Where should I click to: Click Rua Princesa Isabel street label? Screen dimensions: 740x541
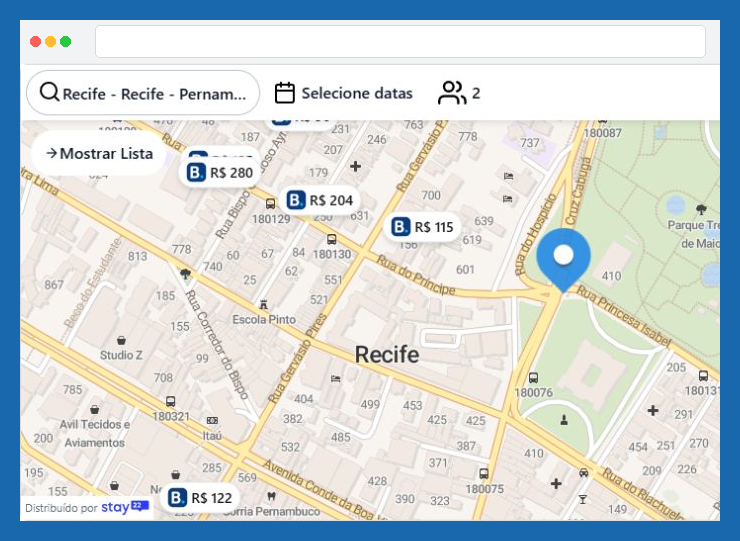(x=623, y=315)
